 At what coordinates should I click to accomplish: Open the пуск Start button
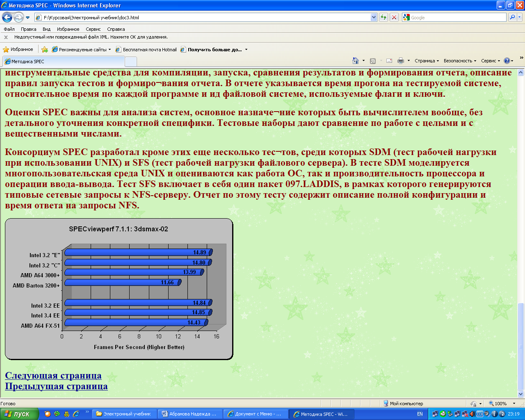point(19,414)
